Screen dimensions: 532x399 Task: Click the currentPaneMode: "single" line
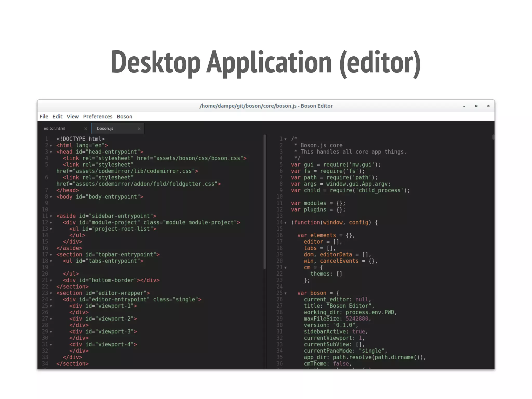[345, 351]
